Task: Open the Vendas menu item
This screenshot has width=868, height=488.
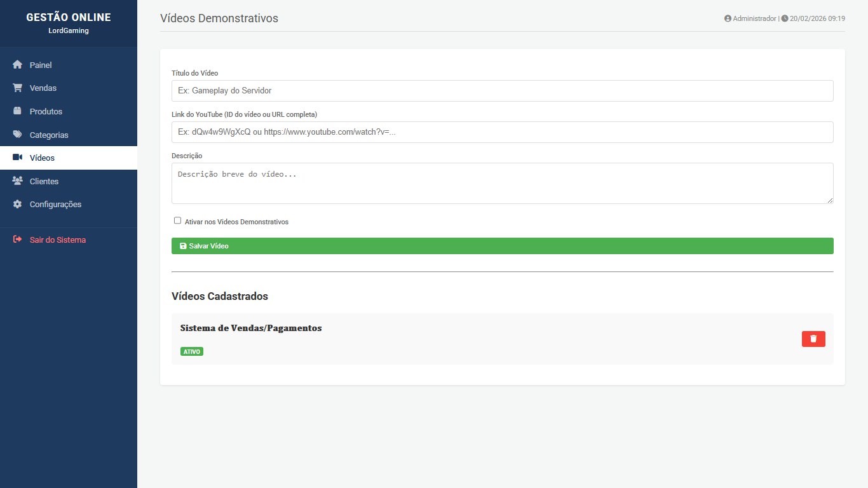Action: coord(43,88)
